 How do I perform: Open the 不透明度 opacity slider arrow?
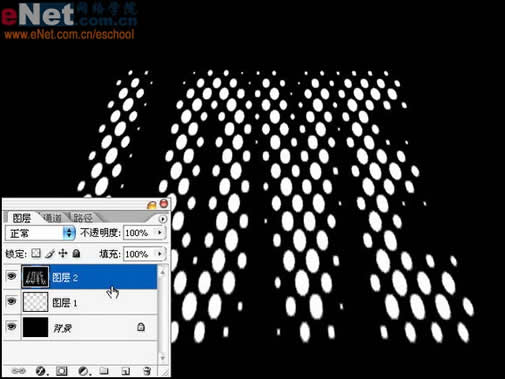pyautogui.click(x=160, y=233)
